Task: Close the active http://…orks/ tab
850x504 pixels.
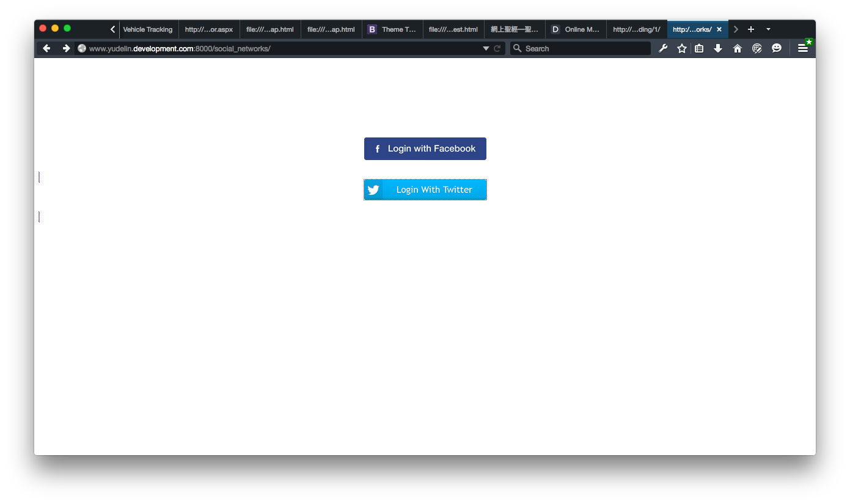Action: coord(719,29)
